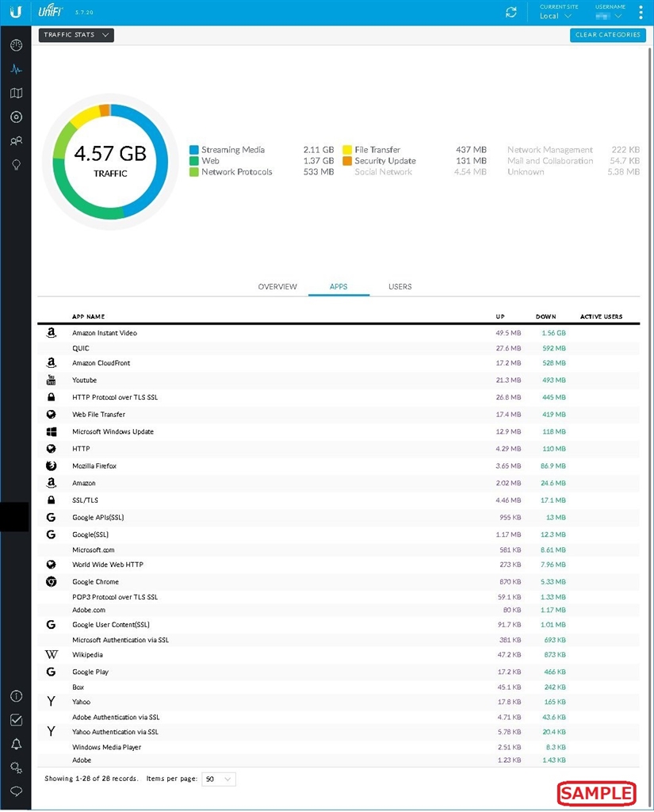The height and width of the screenshot is (812, 654).
Task: Switch to the Apps tab
Action: coord(338,286)
